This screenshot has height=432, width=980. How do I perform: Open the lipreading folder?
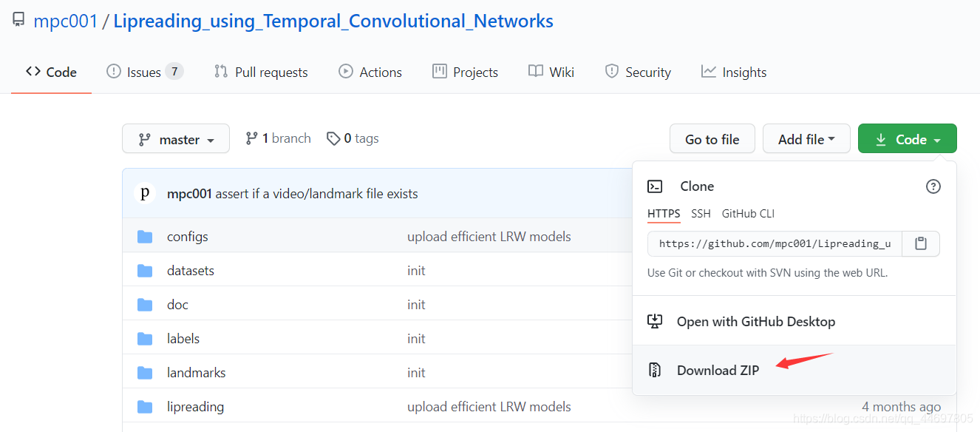pos(195,407)
